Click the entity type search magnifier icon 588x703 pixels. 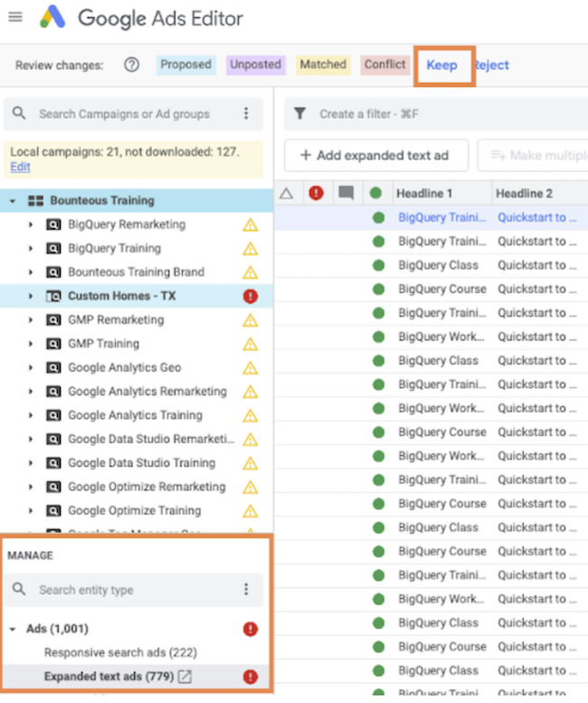[x=19, y=589]
